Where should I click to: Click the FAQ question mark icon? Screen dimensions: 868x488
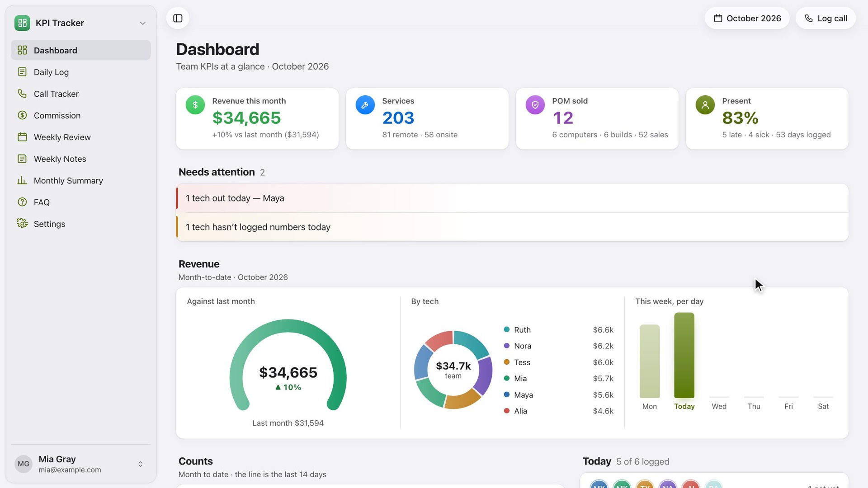(x=22, y=202)
